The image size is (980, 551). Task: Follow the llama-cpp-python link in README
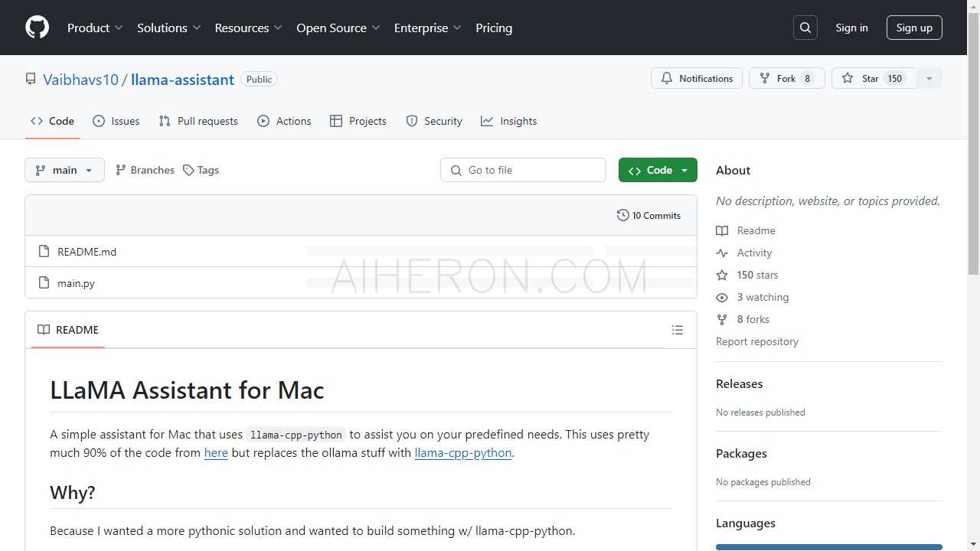pyautogui.click(x=463, y=452)
